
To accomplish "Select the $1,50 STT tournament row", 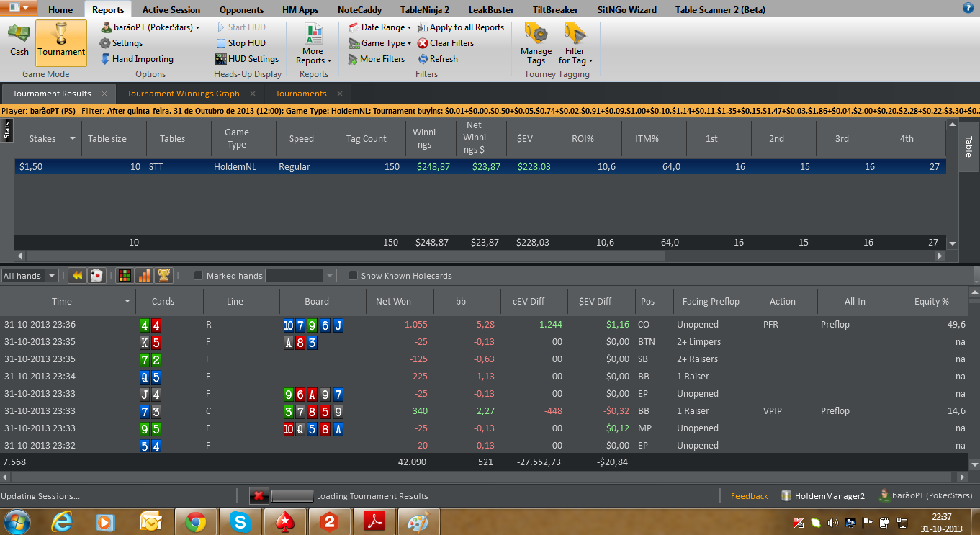I will [x=480, y=167].
